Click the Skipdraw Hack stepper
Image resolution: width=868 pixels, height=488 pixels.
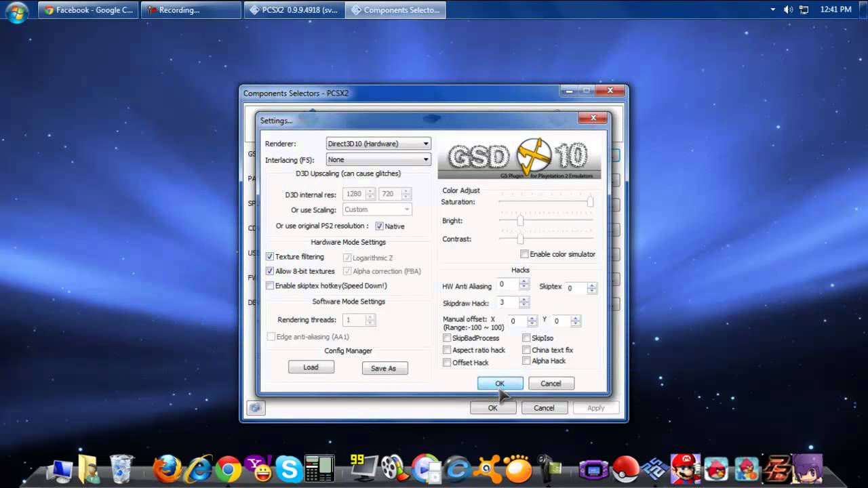524,302
